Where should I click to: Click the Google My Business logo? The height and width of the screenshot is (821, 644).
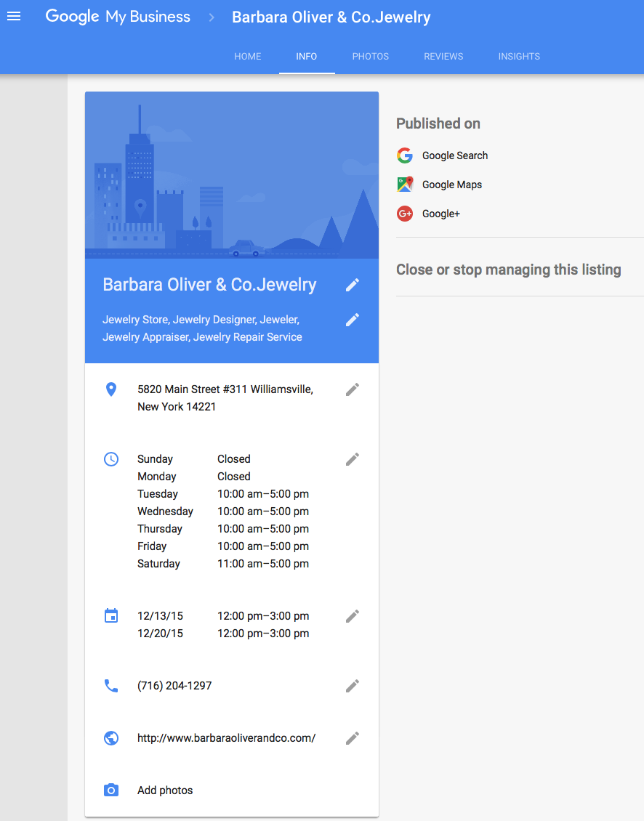click(x=118, y=17)
